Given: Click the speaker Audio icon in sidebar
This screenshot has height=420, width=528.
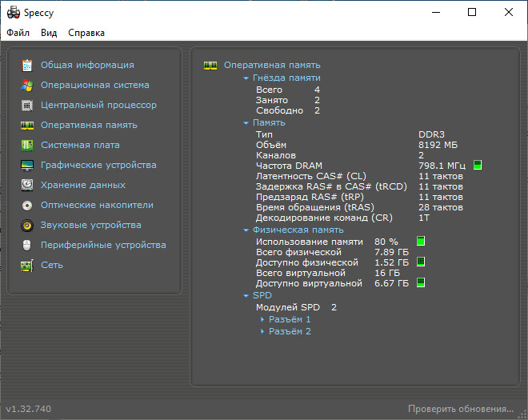Looking at the screenshot, I should point(27,225).
